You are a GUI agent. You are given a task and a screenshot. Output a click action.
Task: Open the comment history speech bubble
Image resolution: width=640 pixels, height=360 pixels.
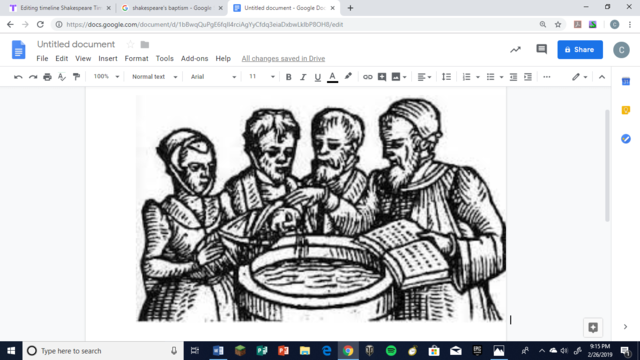(x=542, y=49)
